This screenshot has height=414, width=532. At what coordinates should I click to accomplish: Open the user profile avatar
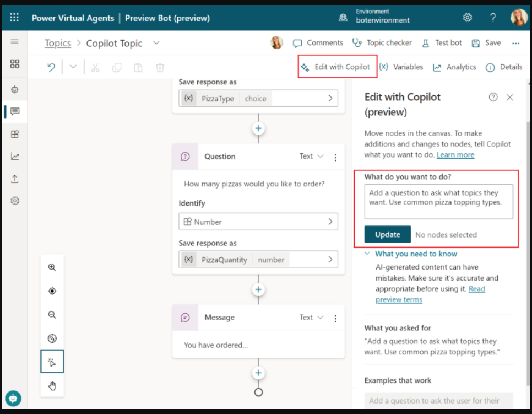[518, 17]
